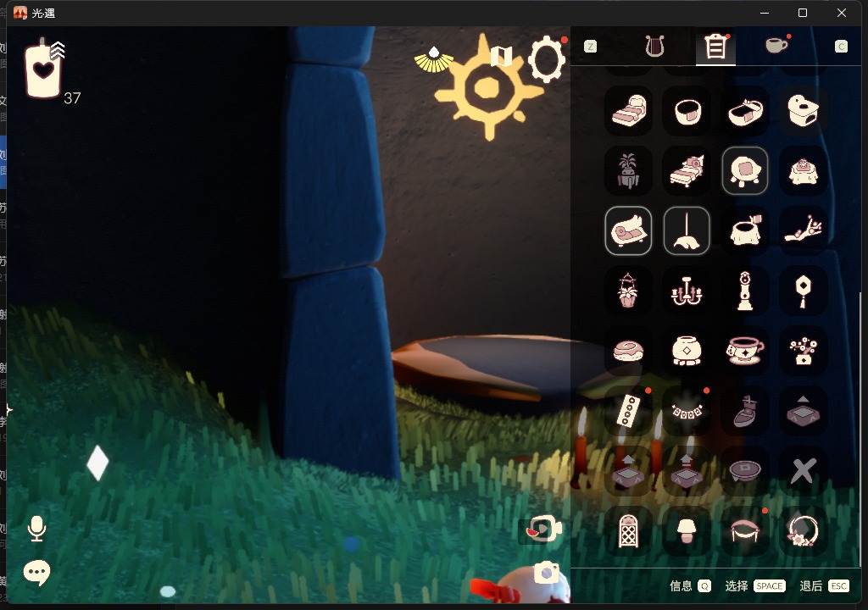868x610 pixels.
Task: Pick the flower bonsai vase prop
Action: click(803, 351)
